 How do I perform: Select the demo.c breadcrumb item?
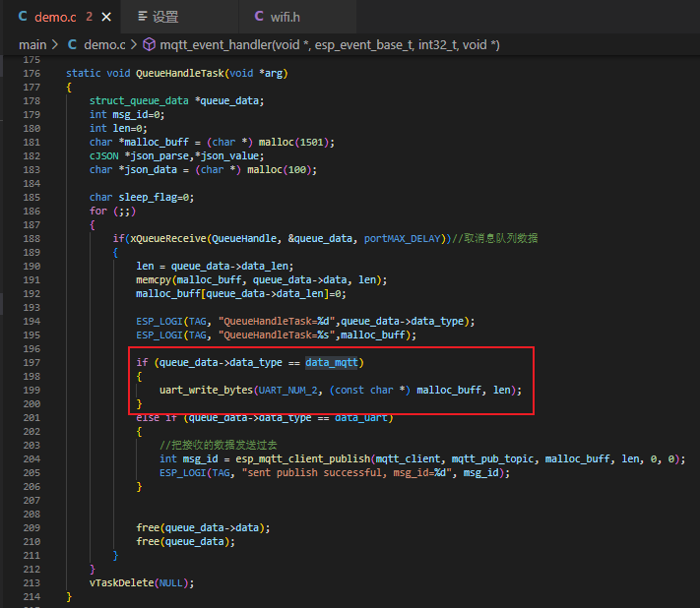(104, 45)
